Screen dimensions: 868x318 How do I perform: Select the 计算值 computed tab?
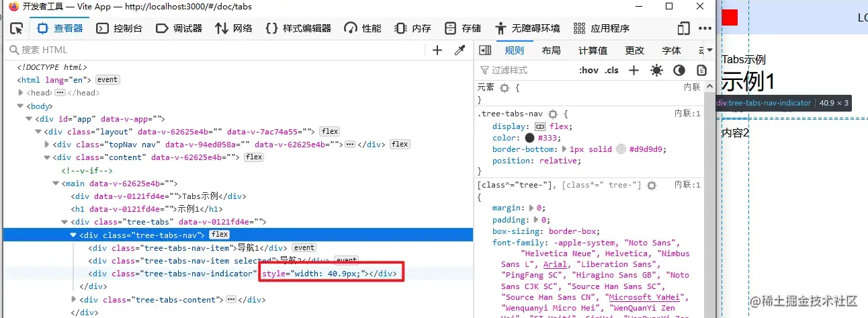[x=593, y=50]
